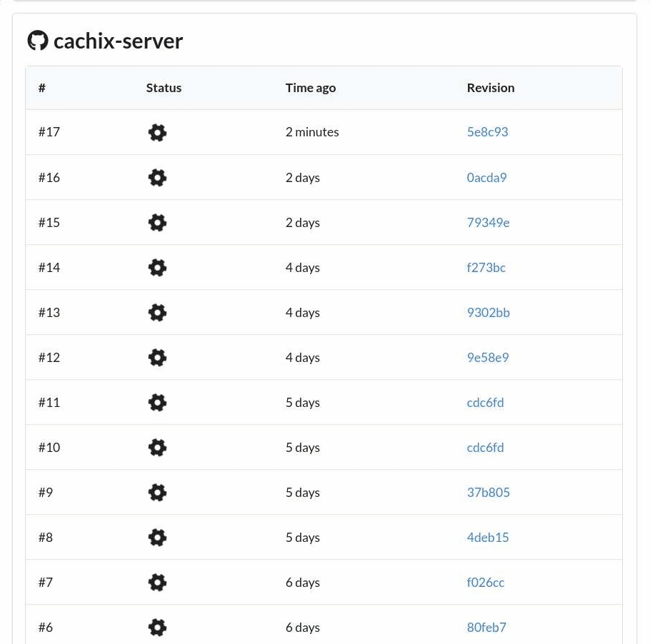Click the status gear icon for build #14
The image size is (650, 644).
(158, 268)
